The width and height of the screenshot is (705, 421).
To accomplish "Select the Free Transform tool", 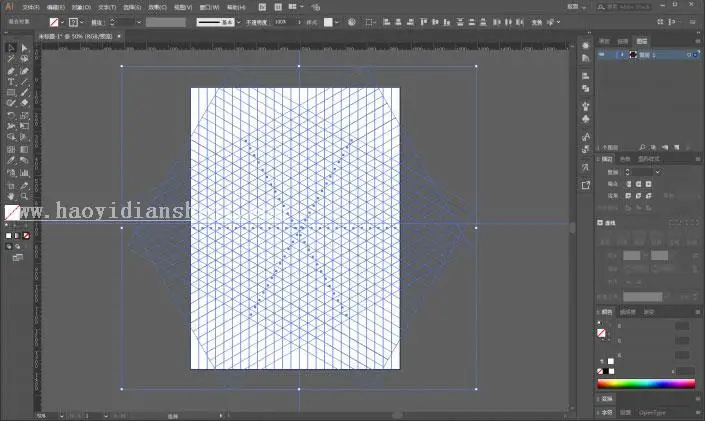I will pos(24,126).
